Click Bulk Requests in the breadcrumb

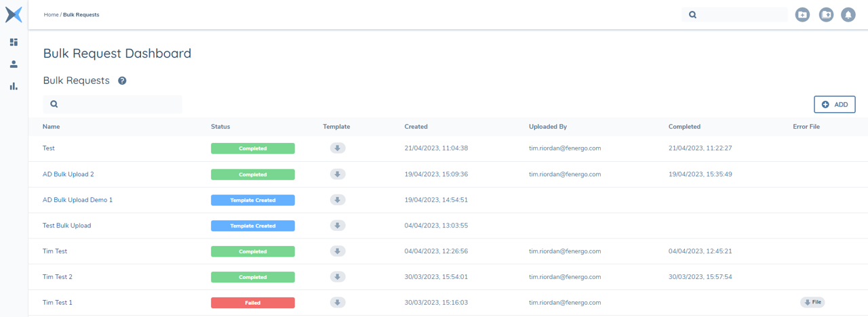81,15
